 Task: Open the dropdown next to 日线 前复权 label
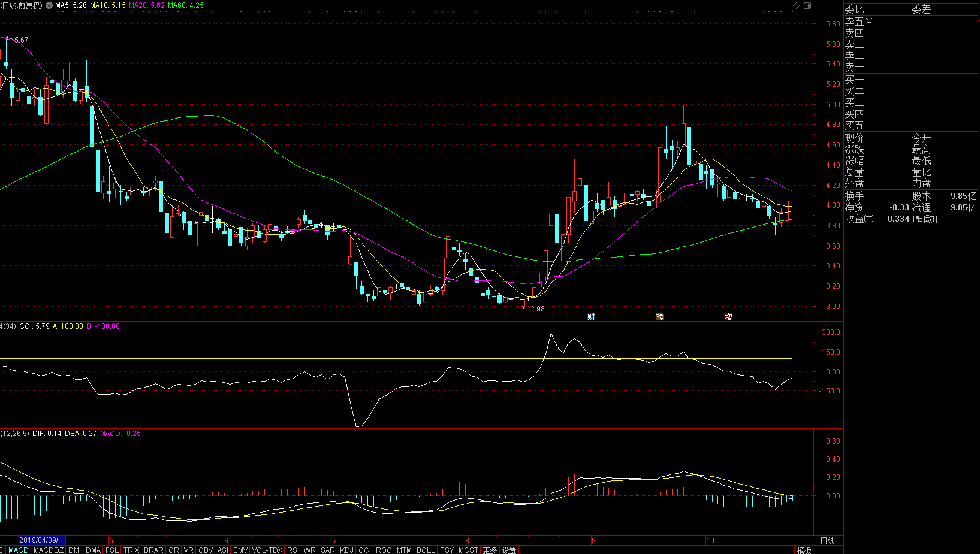click(x=49, y=5)
